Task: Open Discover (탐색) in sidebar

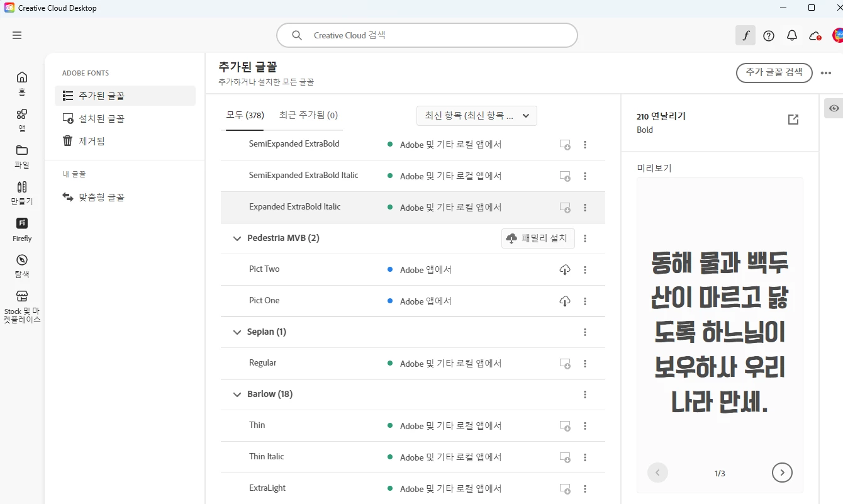Action: (22, 266)
